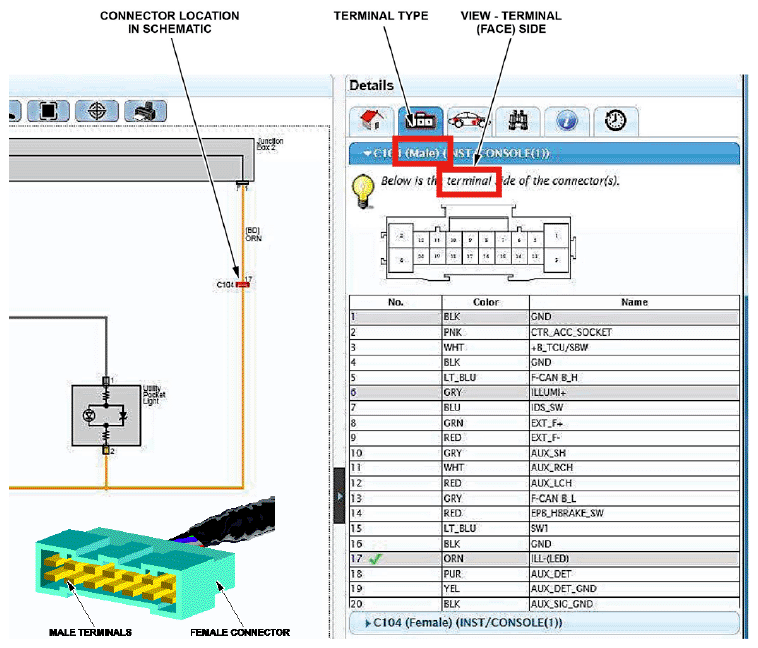758x648 pixels.
Task: Click the printer toolbar icon
Action: tap(146, 111)
